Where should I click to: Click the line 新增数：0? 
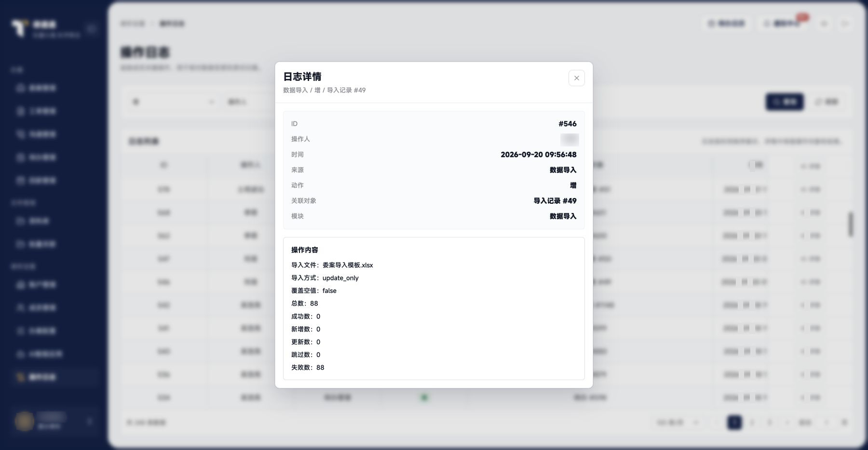pyautogui.click(x=306, y=329)
